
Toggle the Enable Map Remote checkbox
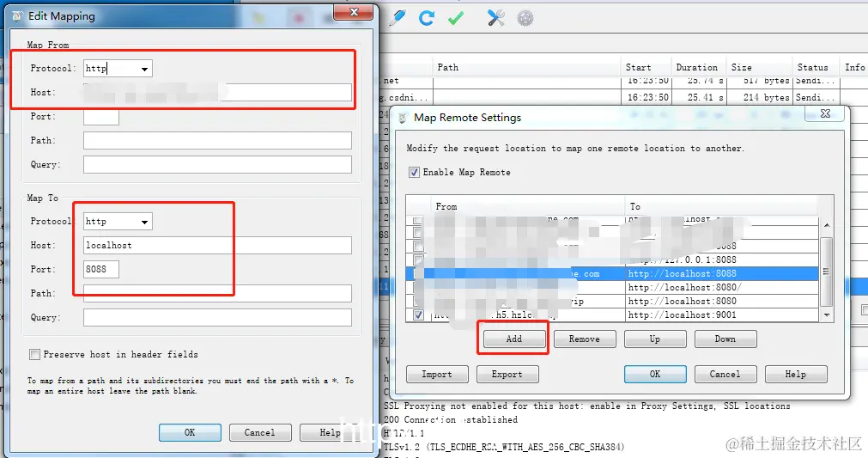pos(414,172)
